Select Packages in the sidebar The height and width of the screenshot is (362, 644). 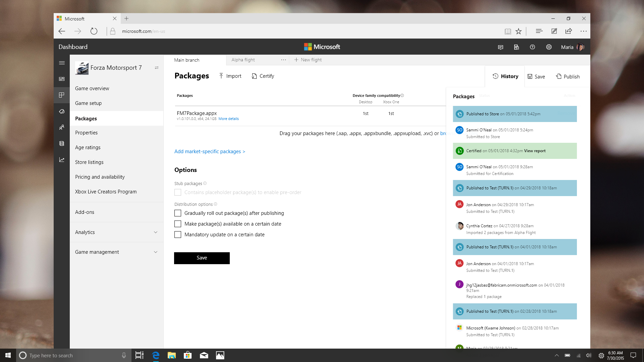(117, 119)
